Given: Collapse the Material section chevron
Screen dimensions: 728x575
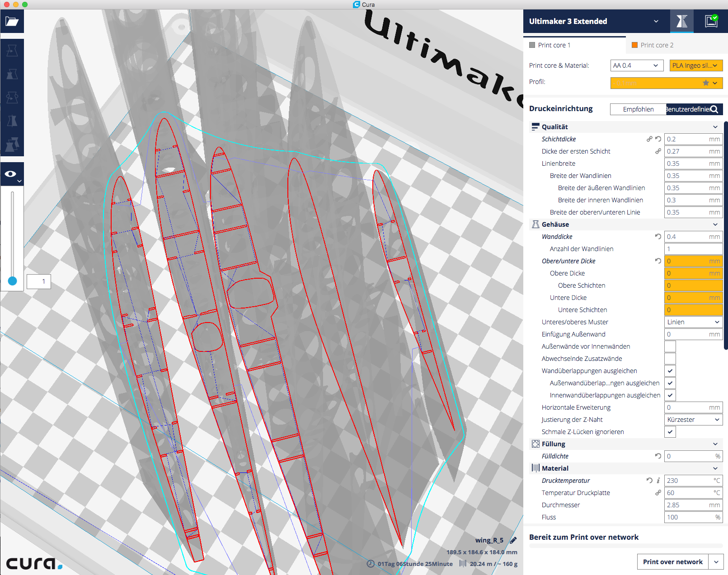Looking at the screenshot, I should click(715, 468).
